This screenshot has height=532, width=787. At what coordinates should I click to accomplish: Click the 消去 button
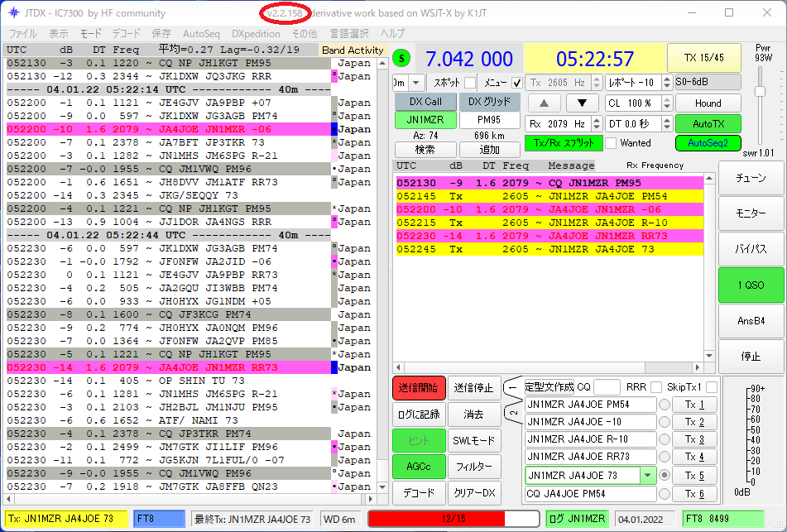(x=474, y=414)
